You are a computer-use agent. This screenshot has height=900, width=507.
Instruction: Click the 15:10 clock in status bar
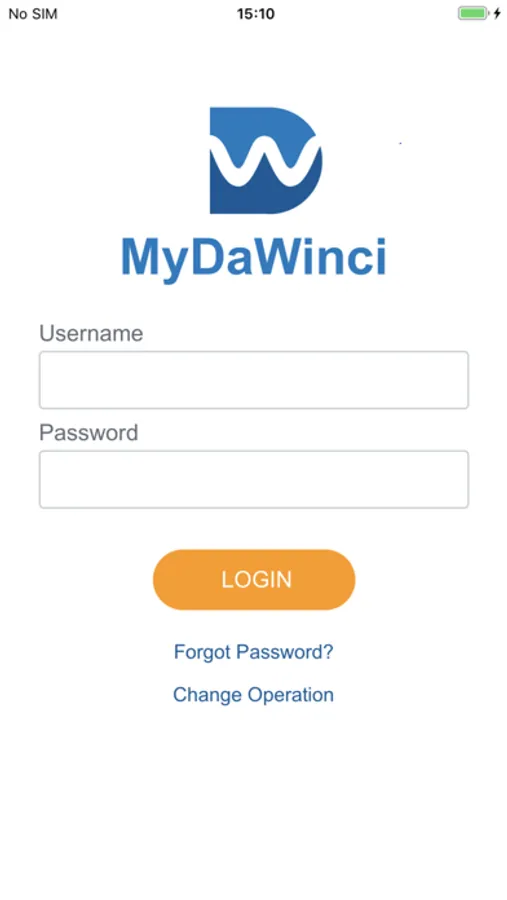click(256, 14)
